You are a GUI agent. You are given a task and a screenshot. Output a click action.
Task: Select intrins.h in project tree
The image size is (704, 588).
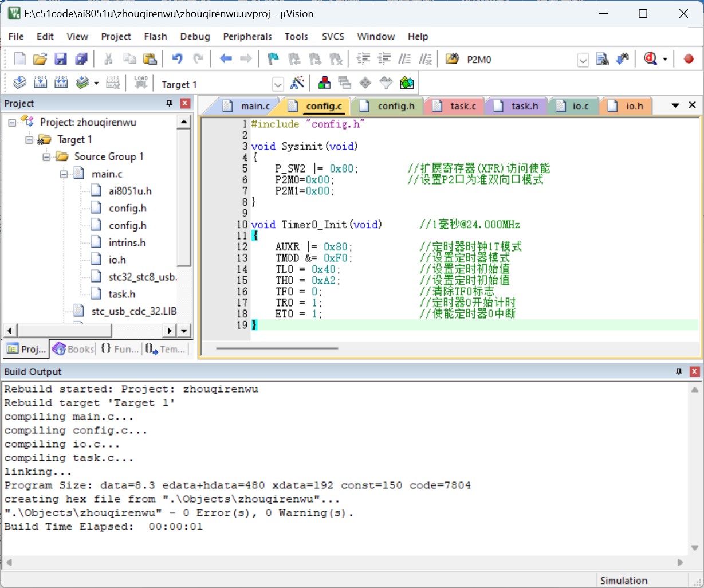(x=127, y=242)
